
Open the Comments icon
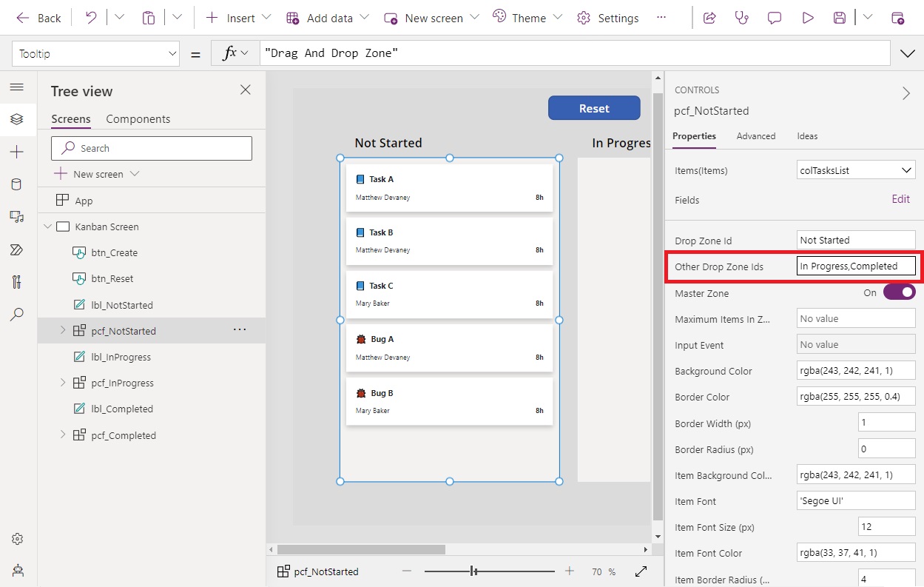(774, 17)
